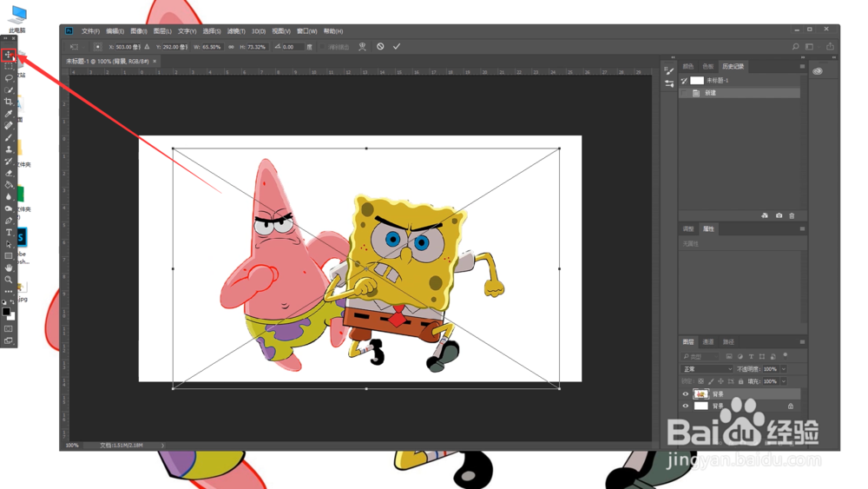Select the History Brush tool

pos(9,162)
